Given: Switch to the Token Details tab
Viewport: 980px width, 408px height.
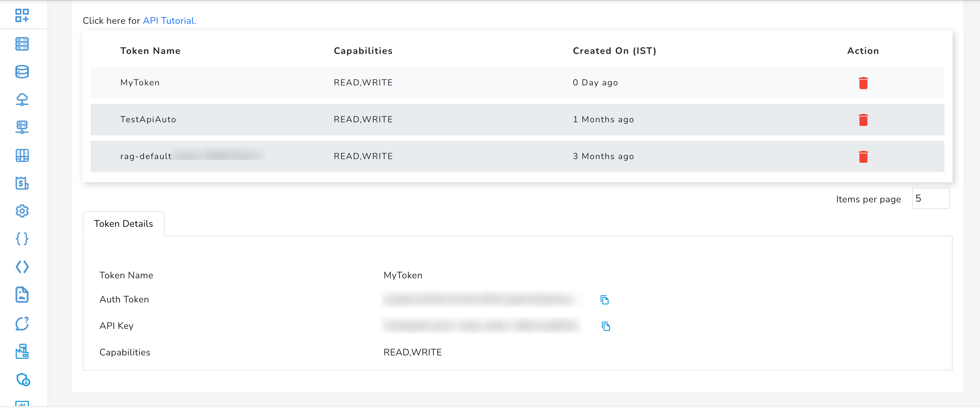Looking at the screenshot, I should tap(123, 224).
